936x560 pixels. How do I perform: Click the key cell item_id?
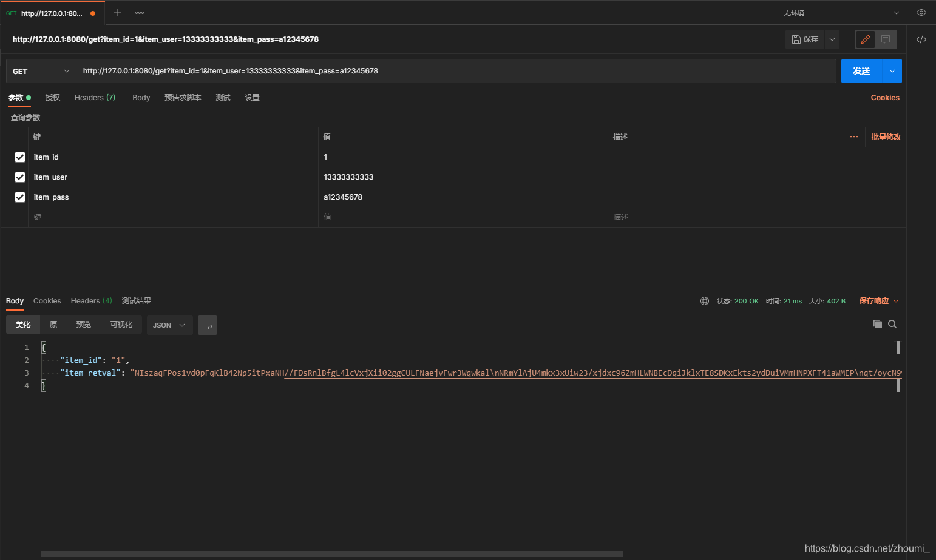coord(173,157)
